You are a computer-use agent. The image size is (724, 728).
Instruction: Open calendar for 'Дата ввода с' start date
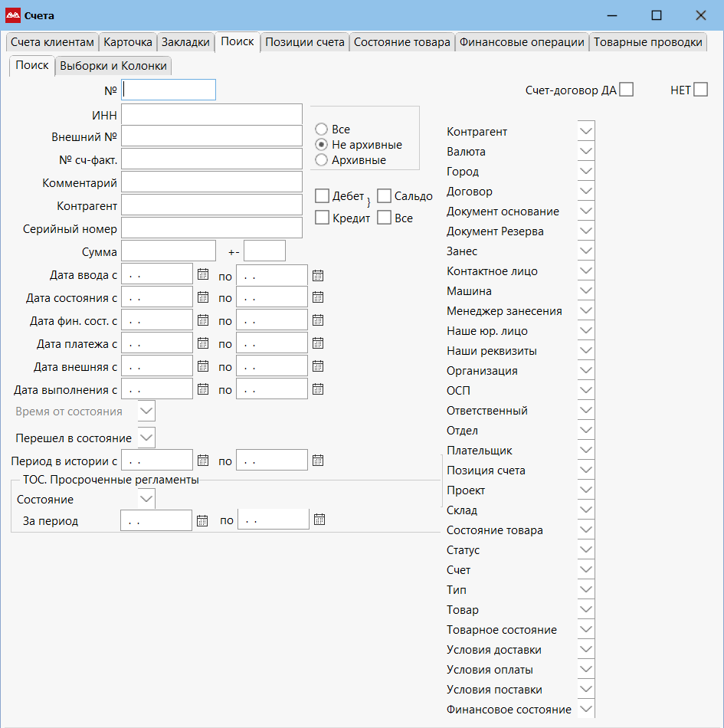[x=203, y=275]
